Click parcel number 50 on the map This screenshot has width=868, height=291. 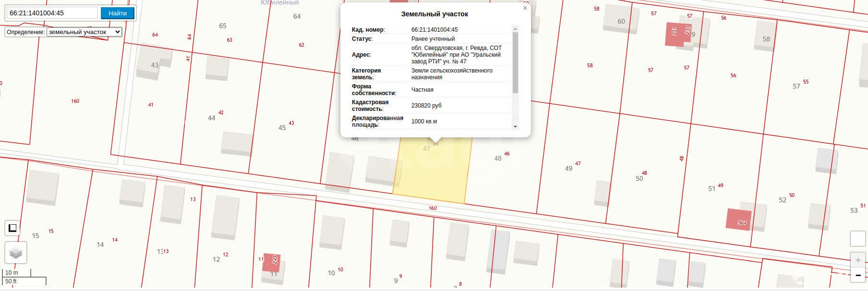(639, 179)
